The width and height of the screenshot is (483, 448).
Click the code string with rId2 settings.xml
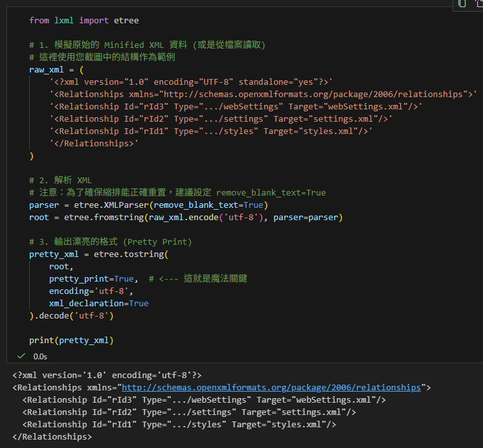pos(221,119)
